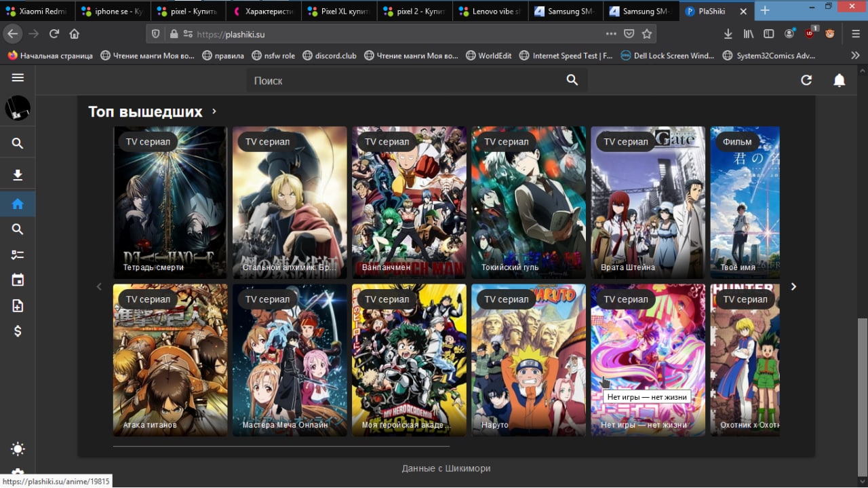This screenshot has width=868, height=488.
Task: Click the Firefox home button
Action: 75,33
